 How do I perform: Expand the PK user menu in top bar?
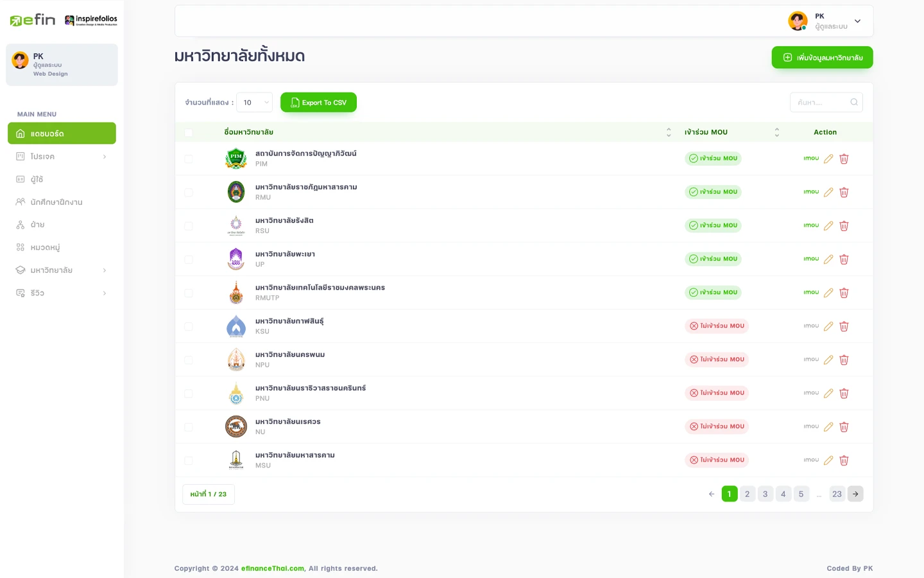[857, 21]
